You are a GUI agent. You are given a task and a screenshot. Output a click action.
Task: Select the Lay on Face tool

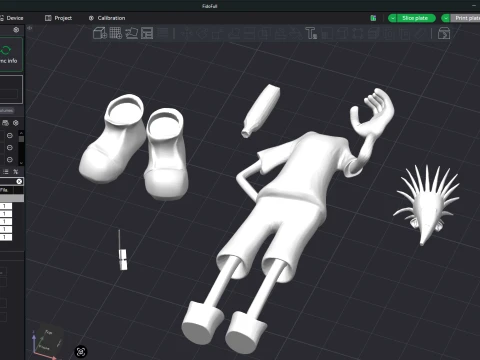[x=234, y=33]
